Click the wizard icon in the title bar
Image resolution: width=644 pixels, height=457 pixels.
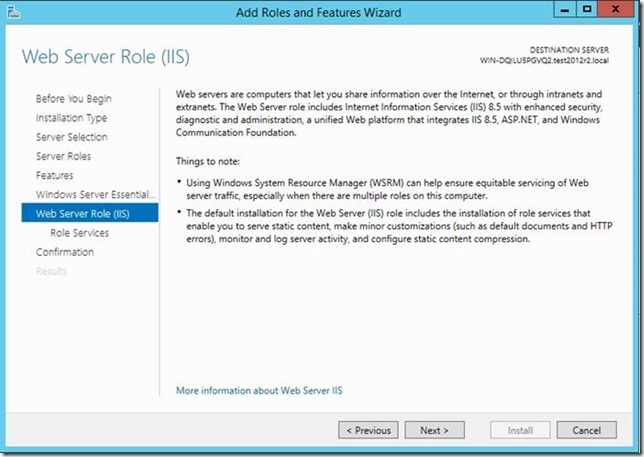[15, 12]
